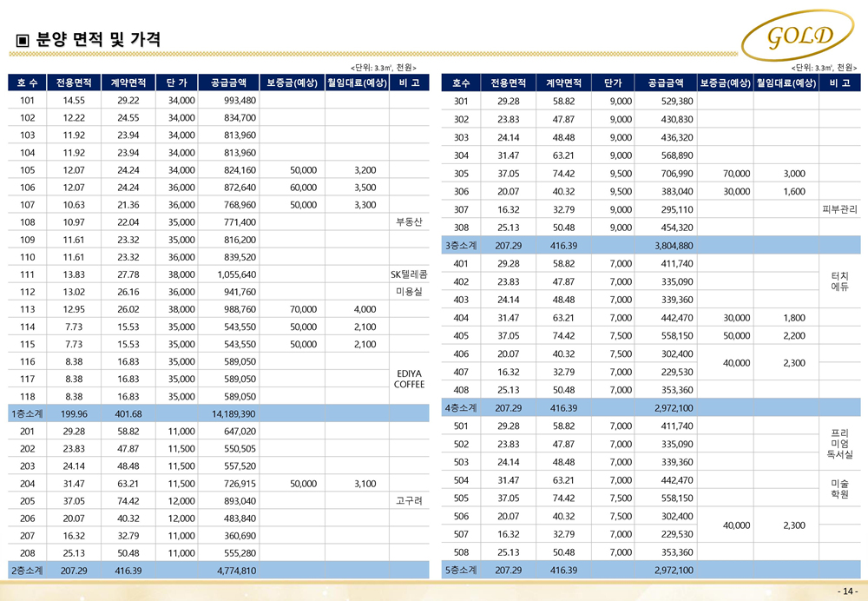Click supply amount '550,505' for unit 202
Screen dimensions: 868x601
click(240, 449)
